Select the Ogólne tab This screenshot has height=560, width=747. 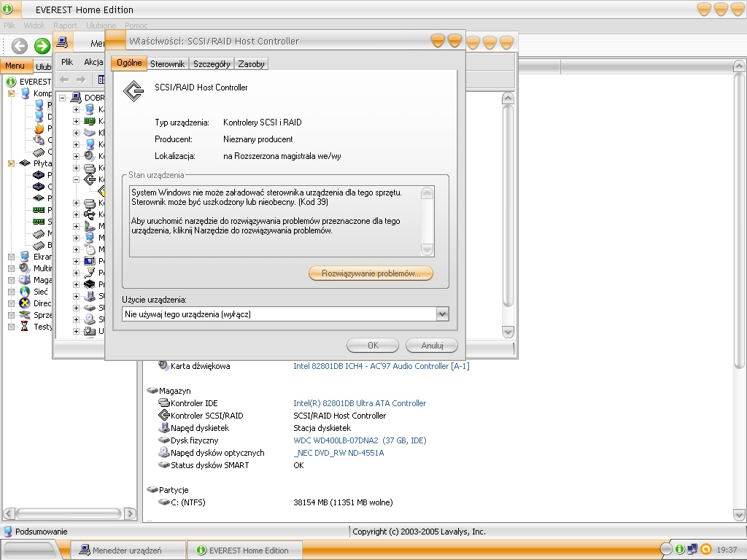pyautogui.click(x=129, y=63)
